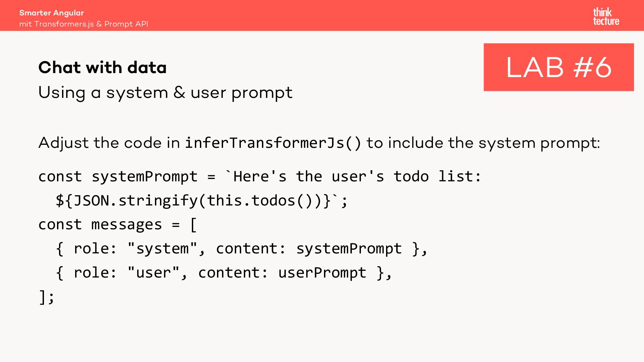Click the "Here's the user's todo list:" string
644x362 pixels.
click(x=357, y=177)
